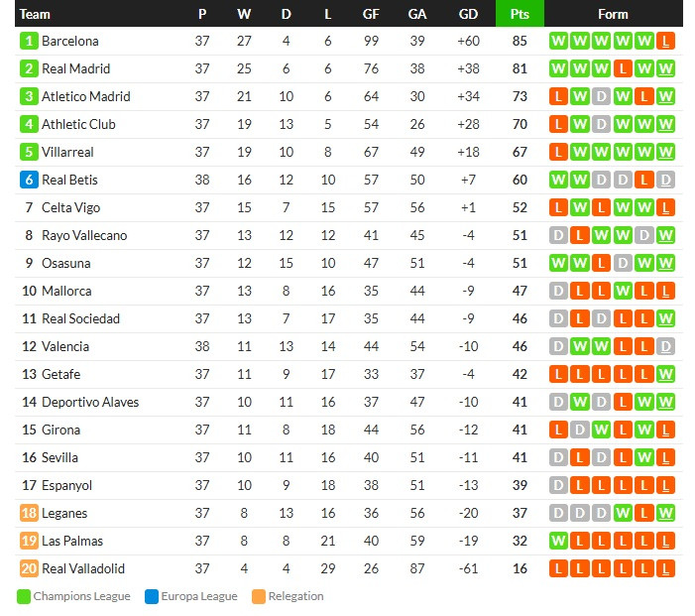695x616 pixels.
Task: Sort table by Pts column header
Action: (520, 14)
